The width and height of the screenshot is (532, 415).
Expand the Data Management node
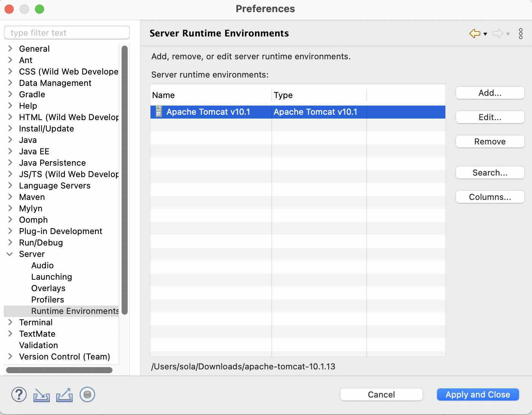(10, 83)
